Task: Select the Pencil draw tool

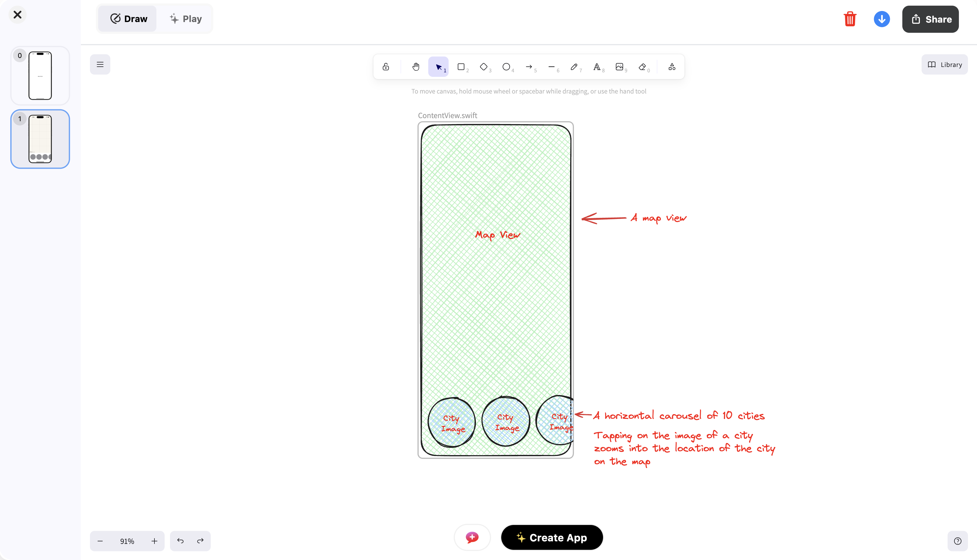Action: 574,67
